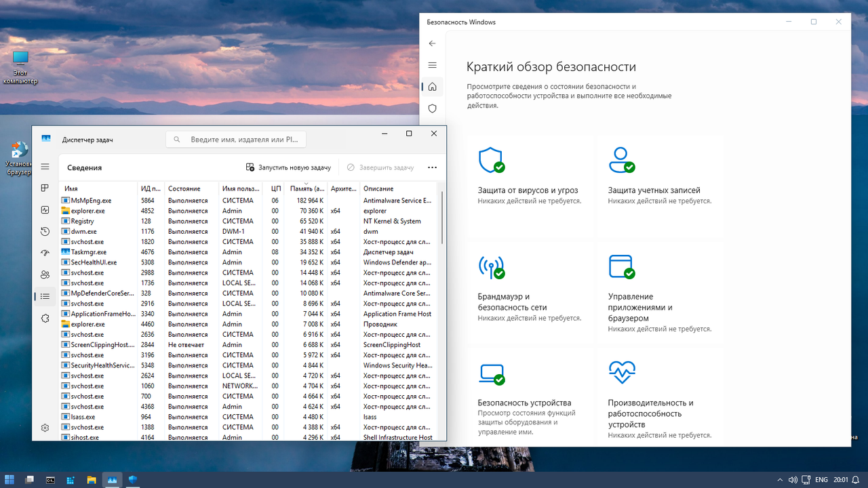Open File Explorer from the taskbar
The height and width of the screenshot is (488, 868).
(91, 480)
